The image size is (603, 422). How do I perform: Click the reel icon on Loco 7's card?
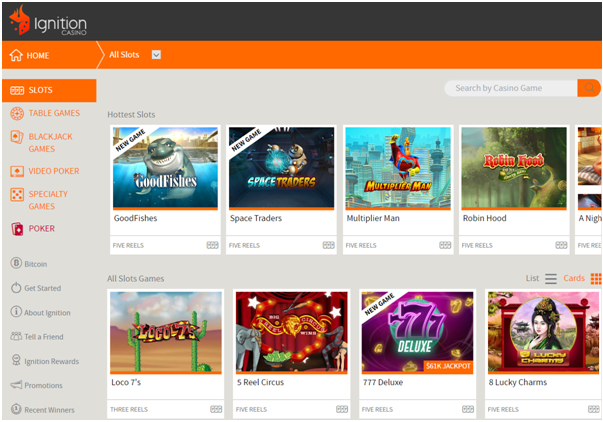click(216, 409)
